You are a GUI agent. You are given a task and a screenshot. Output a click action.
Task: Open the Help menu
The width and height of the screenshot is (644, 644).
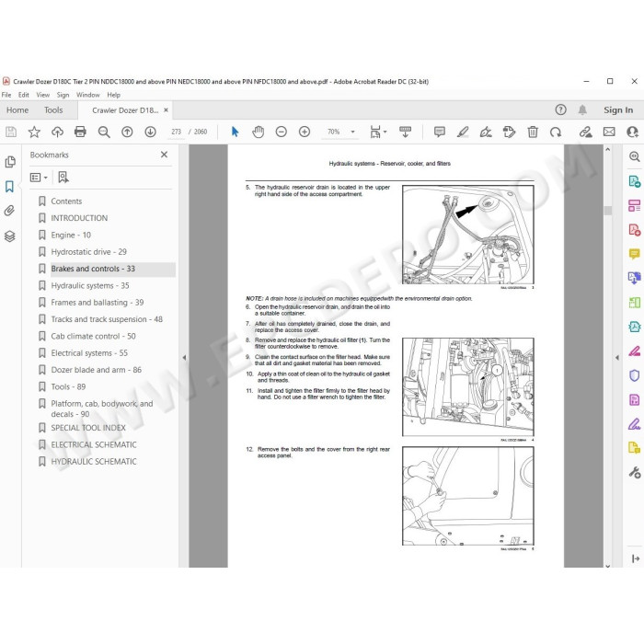point(114,95)
